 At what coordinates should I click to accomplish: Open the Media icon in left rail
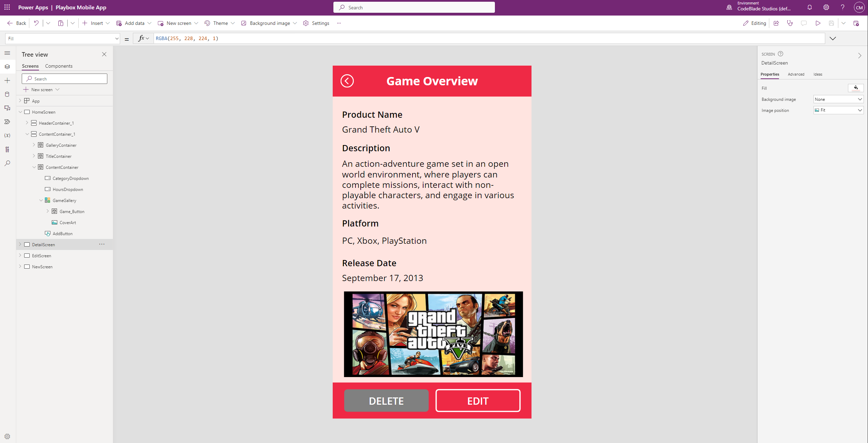pyautogui.click(x=7, y=108)
